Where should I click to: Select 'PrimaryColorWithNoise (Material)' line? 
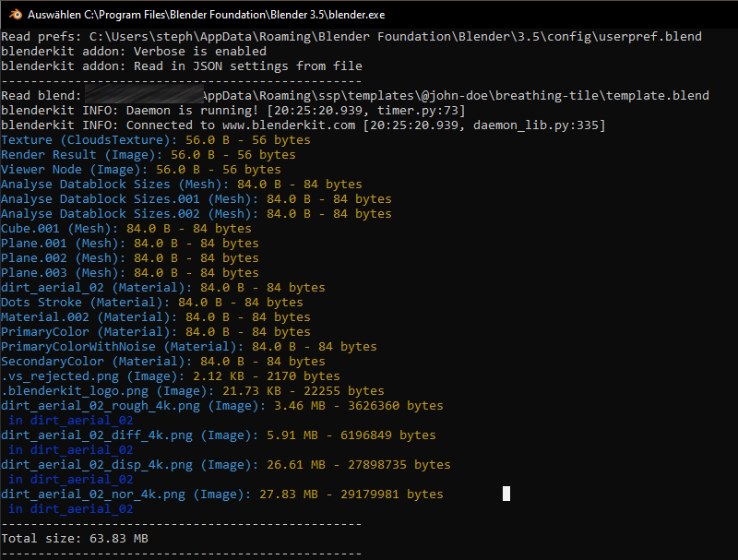[x=189, y=346]
